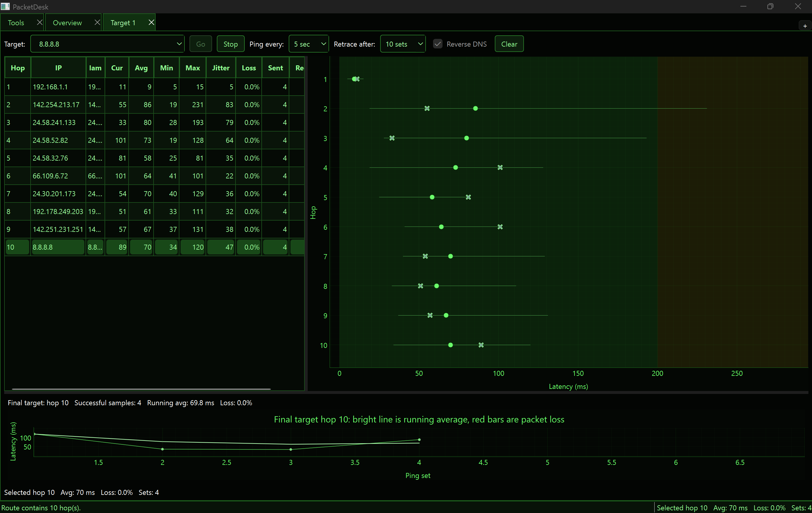The height and width of the screenshot is (513, 812).
Task: Click hop 4 current X marker on chart
Action: [500, 167]
